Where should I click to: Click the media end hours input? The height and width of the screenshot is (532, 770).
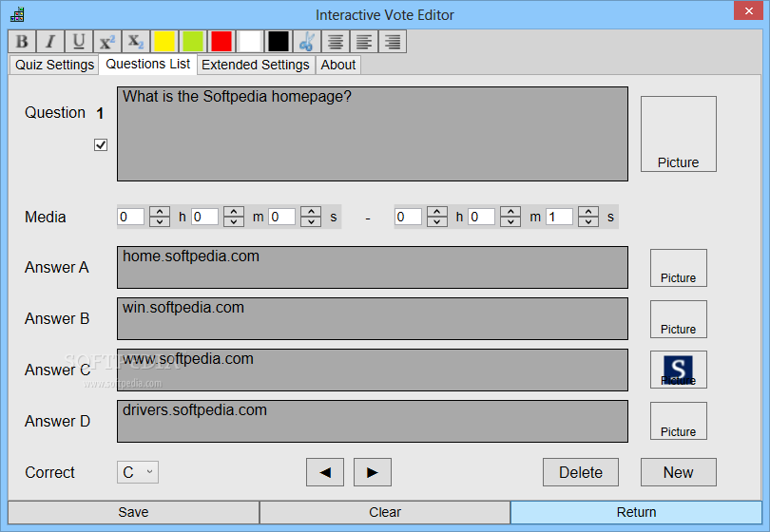pos(408,217)
